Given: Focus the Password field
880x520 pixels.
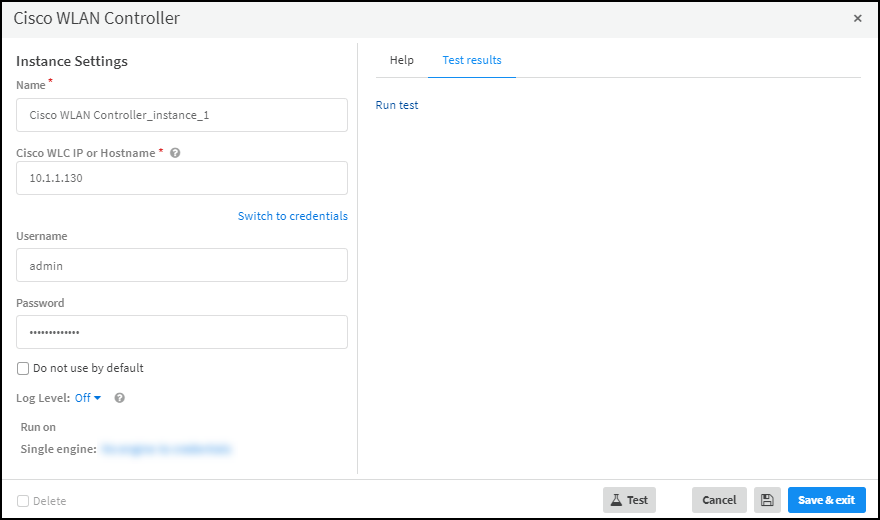Looking at the screenshot, I should (182, 332).
